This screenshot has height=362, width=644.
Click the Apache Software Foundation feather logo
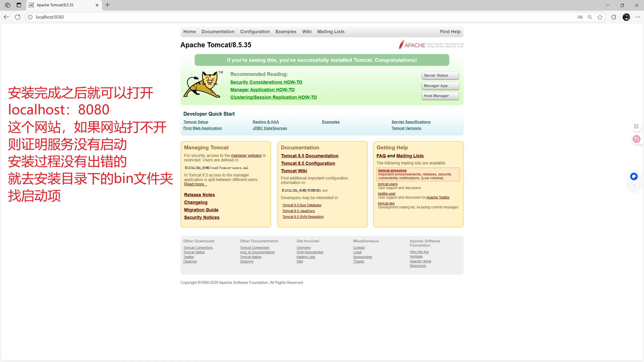(431, 45)
